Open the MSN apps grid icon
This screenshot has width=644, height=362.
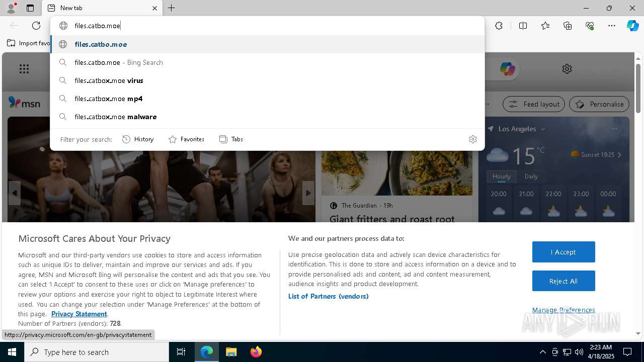24,69
